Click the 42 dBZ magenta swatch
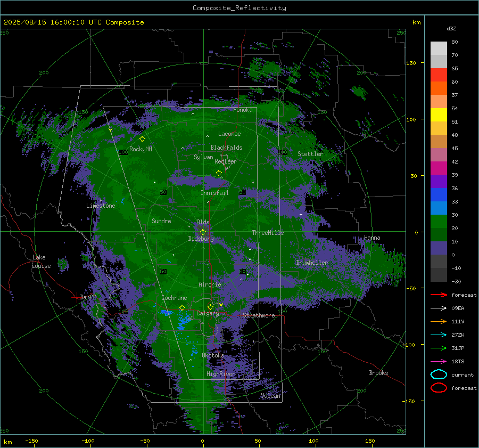This screenshot has height=448, width=479. [x=439, y=168]
